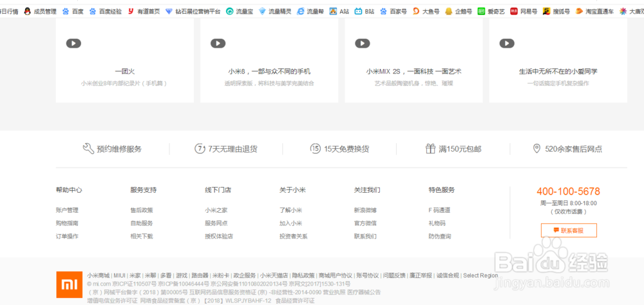This screenshot has height=305, width=644.
Task: Play the 小米8 video
Action: (218, 43)
